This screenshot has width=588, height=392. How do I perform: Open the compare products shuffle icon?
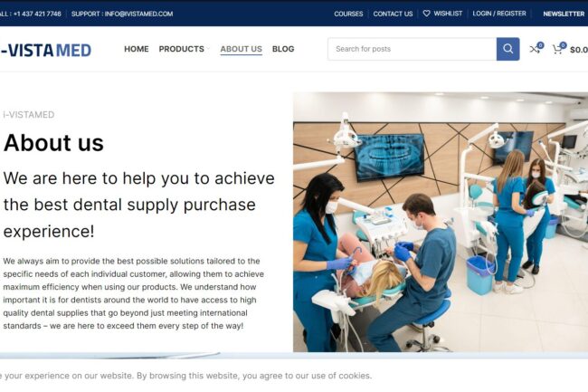(535, 49)
